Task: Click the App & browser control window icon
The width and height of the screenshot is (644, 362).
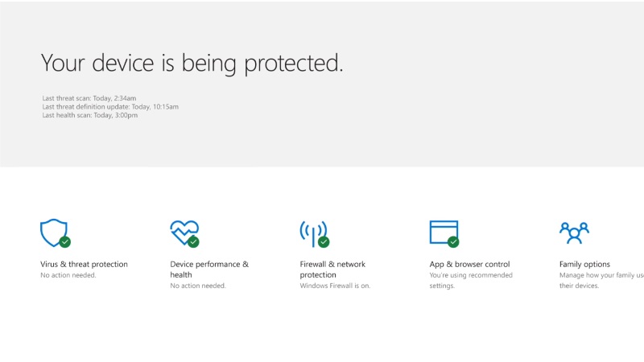Action: pyautogui.click(x=443, y=232)
